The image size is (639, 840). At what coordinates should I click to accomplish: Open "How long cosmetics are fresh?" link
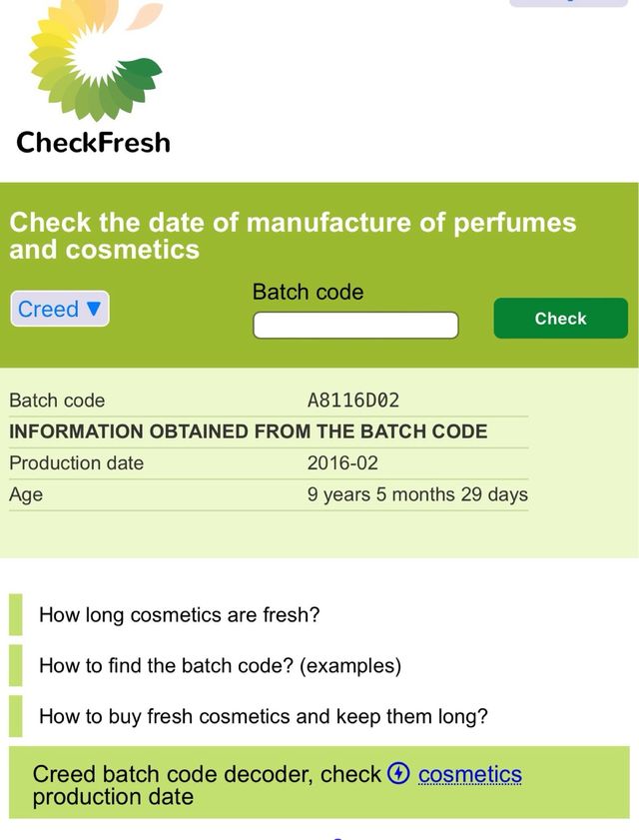coord(180,614)
